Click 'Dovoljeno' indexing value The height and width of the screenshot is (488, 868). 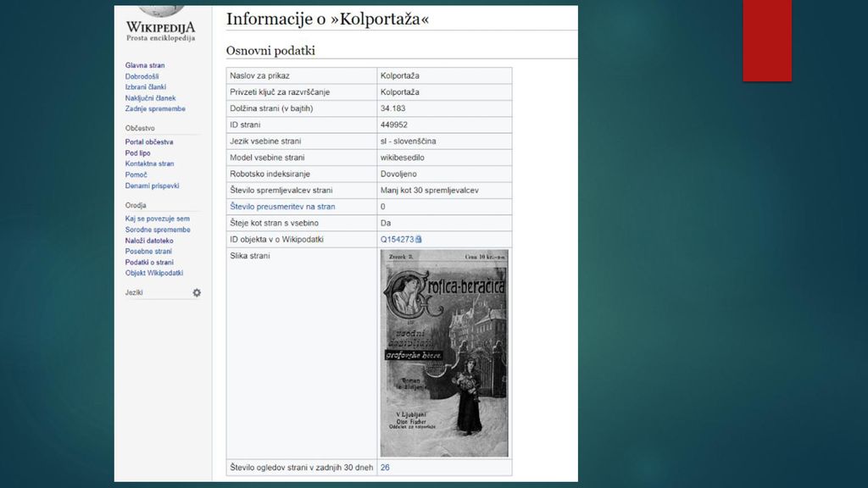pyautogui.click(x=398, y=174)
